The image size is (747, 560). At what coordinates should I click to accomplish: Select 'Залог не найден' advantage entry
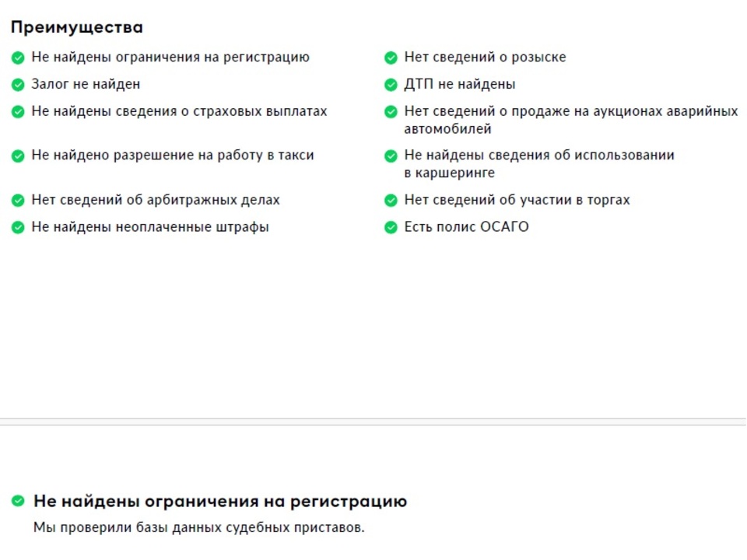point(86,84)
